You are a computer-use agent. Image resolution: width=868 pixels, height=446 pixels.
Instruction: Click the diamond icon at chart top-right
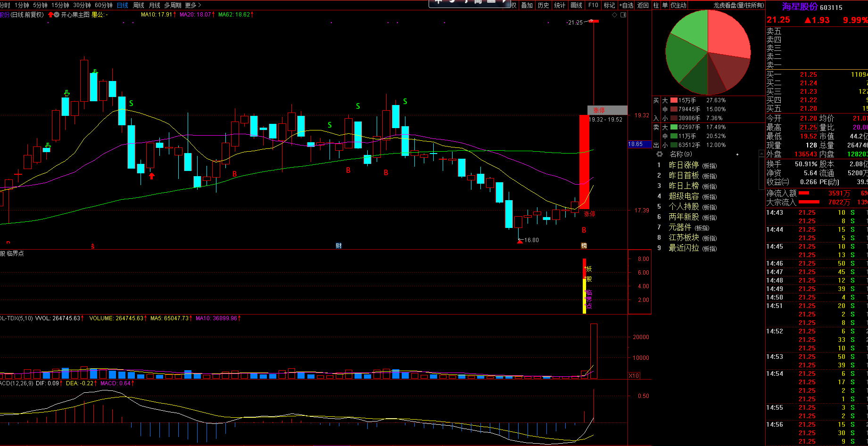click(614, 15)
